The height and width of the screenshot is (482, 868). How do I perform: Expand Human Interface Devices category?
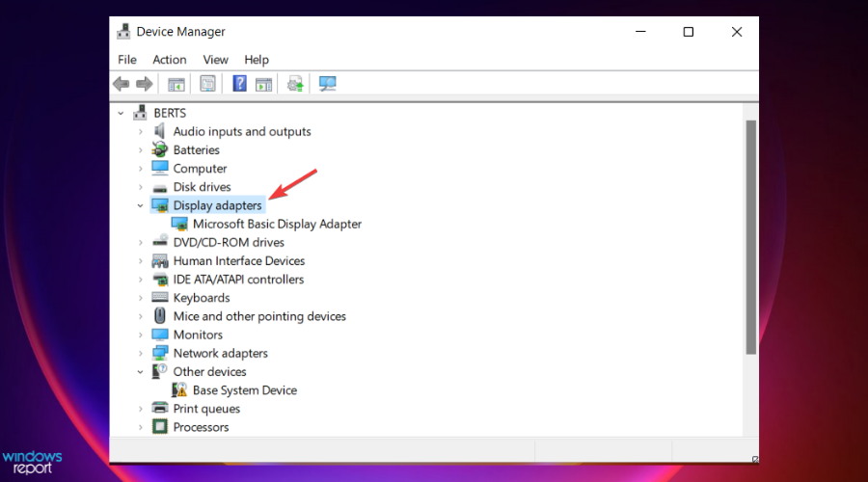(x=141, y=260)
